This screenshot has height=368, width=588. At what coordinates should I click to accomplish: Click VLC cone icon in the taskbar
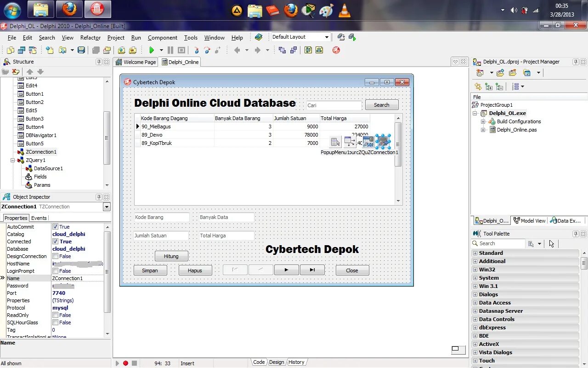[x=344, y=10]
